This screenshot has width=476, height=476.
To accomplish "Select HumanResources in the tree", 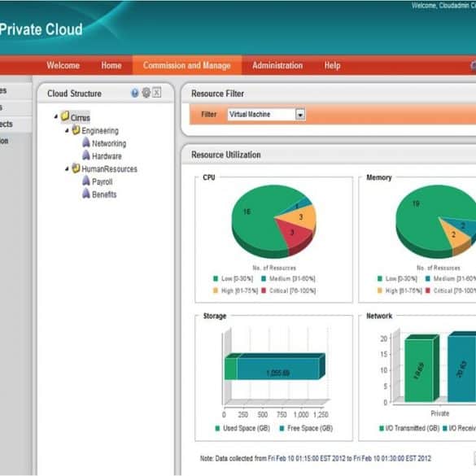I will tap(110, 168).
